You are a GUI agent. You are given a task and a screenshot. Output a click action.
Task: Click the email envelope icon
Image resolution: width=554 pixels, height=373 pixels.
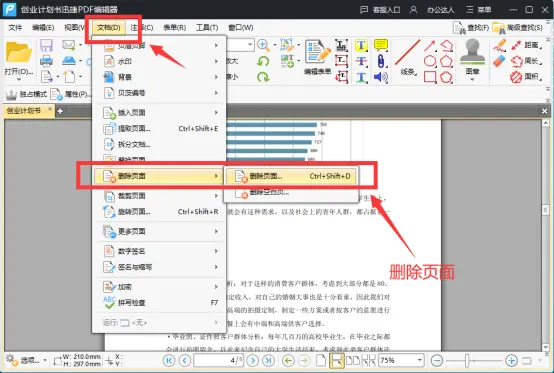click(69, 45)
